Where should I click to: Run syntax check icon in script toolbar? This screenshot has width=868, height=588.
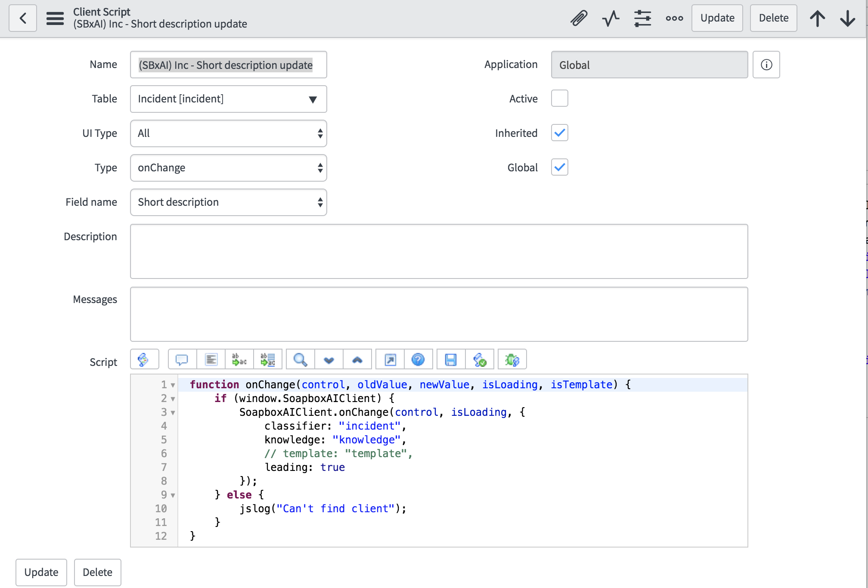pyautogui.click(x=480, y=359)
